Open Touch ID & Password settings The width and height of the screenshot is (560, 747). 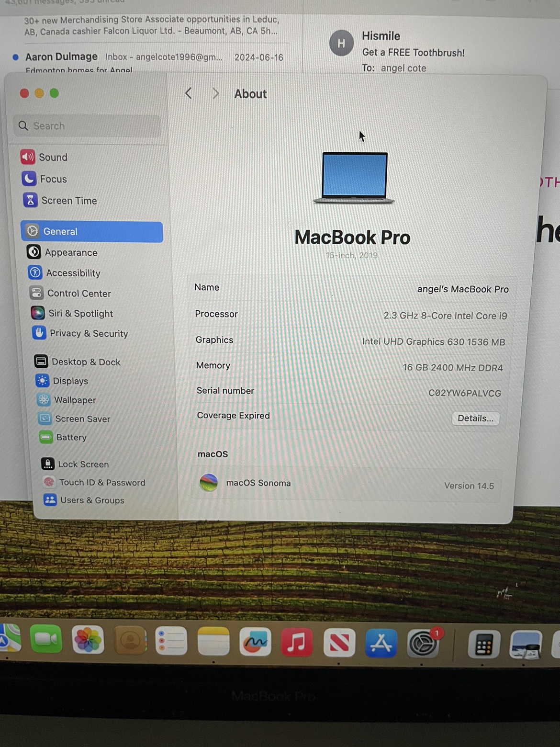(94, 482)
